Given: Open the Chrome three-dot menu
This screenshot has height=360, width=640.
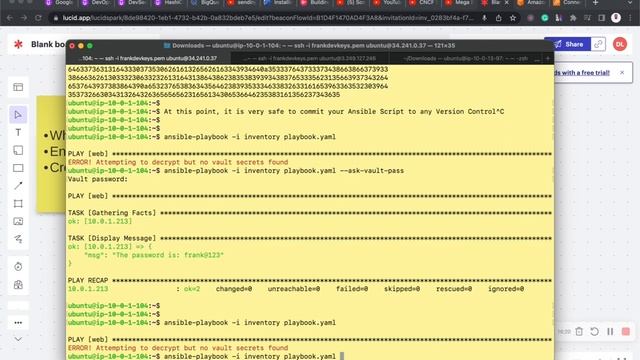Looking at the screenshot, I should click(631, 18).
